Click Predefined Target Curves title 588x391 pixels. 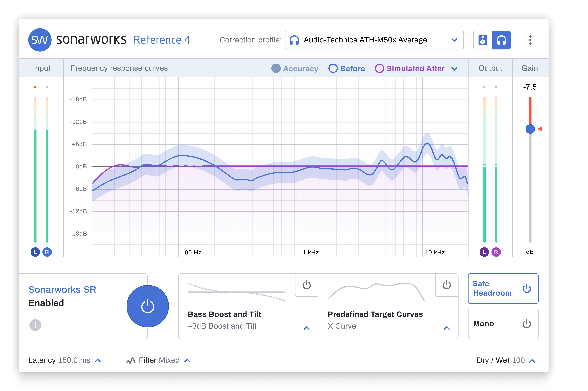tap(375, 314)
